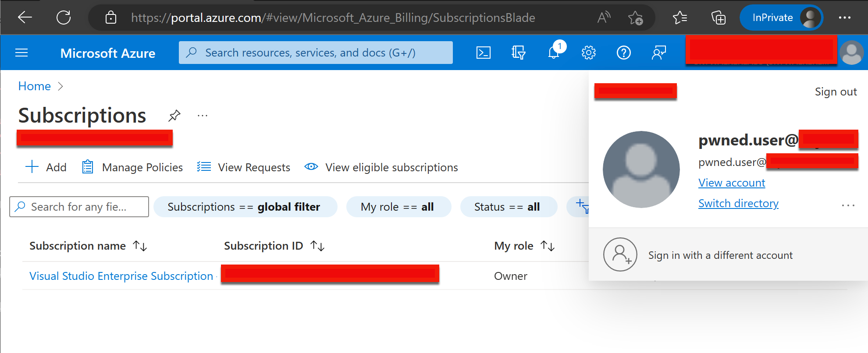868x353 pixels.
Task: Open the Help question mark menu
Action: point(623,53)
